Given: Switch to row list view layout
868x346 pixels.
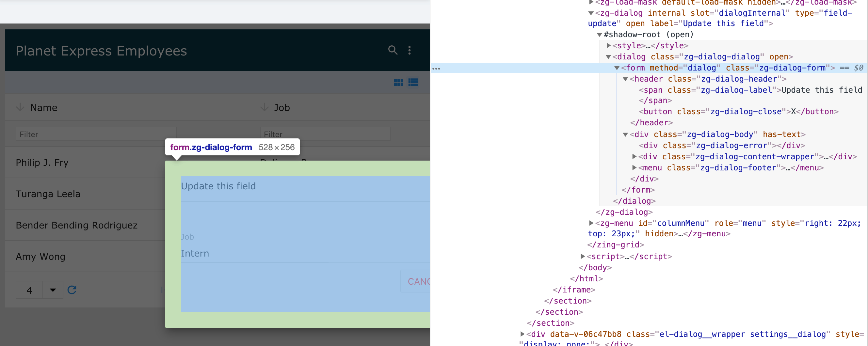Looking at the screenshot, I should [413, 82].
